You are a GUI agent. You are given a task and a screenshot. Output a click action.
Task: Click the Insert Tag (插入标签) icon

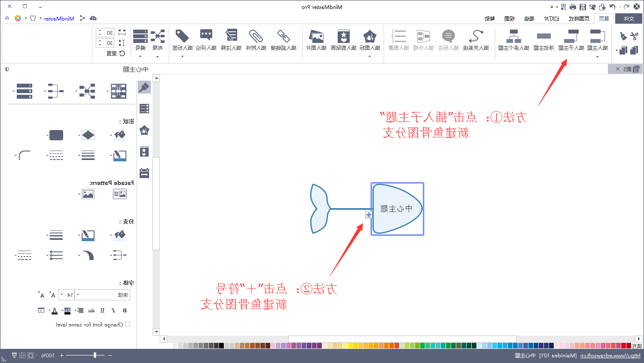pyautogui.click(x=183, y=36)
